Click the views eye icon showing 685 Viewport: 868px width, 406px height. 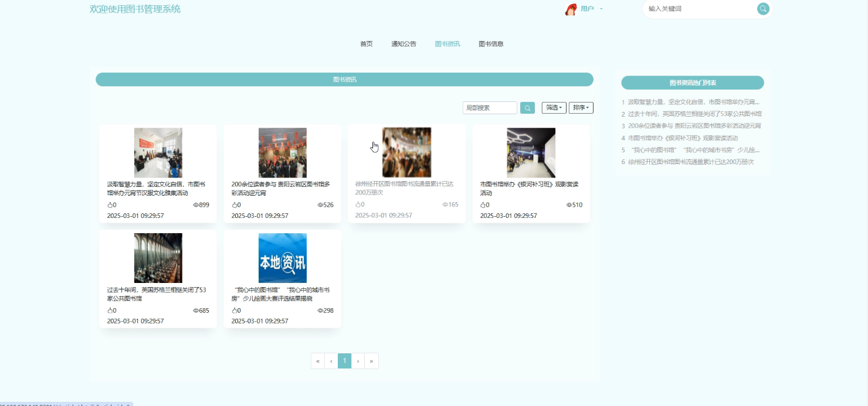click(196, 311)
